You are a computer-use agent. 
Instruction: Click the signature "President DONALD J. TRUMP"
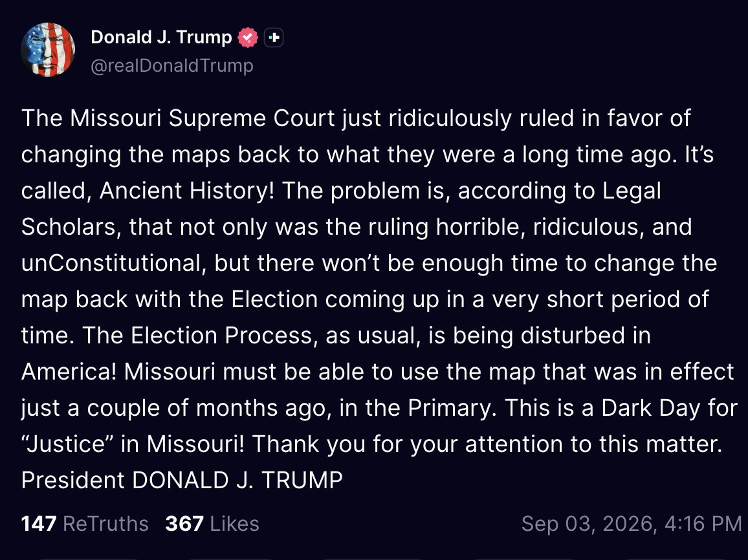point(182,480)
